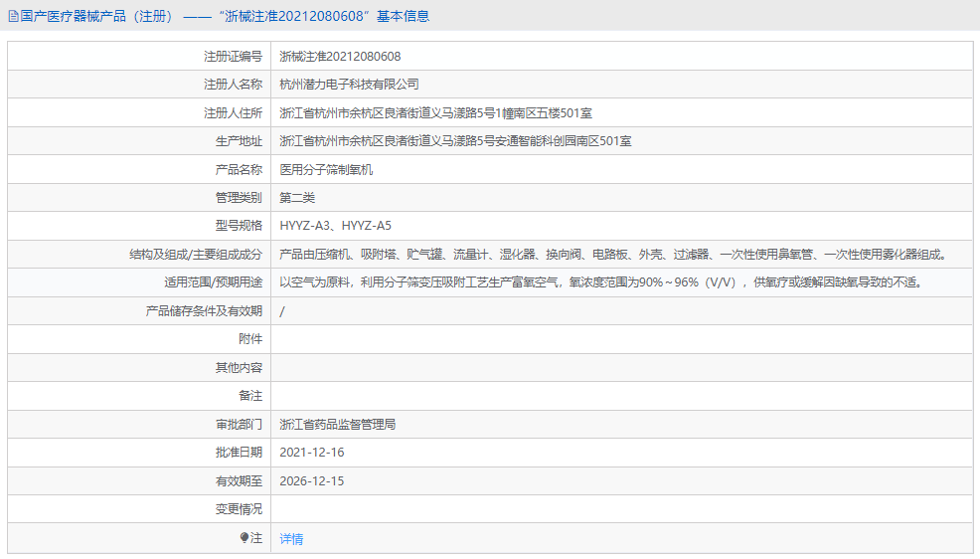Click the 其他内容 row label
The image size is (980, 559).
239,368
